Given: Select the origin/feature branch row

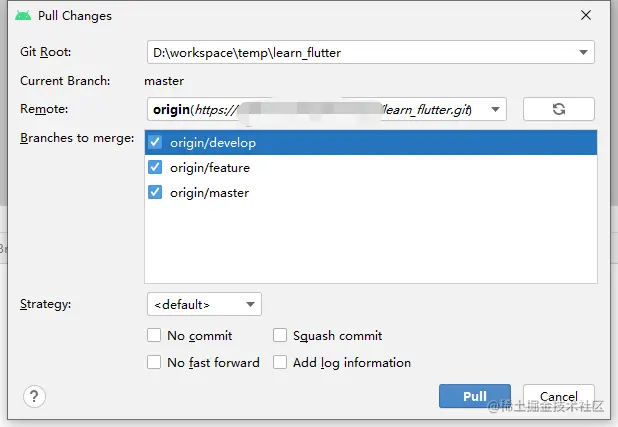Looking at the screenshot, I should click(x=210, y=168).
